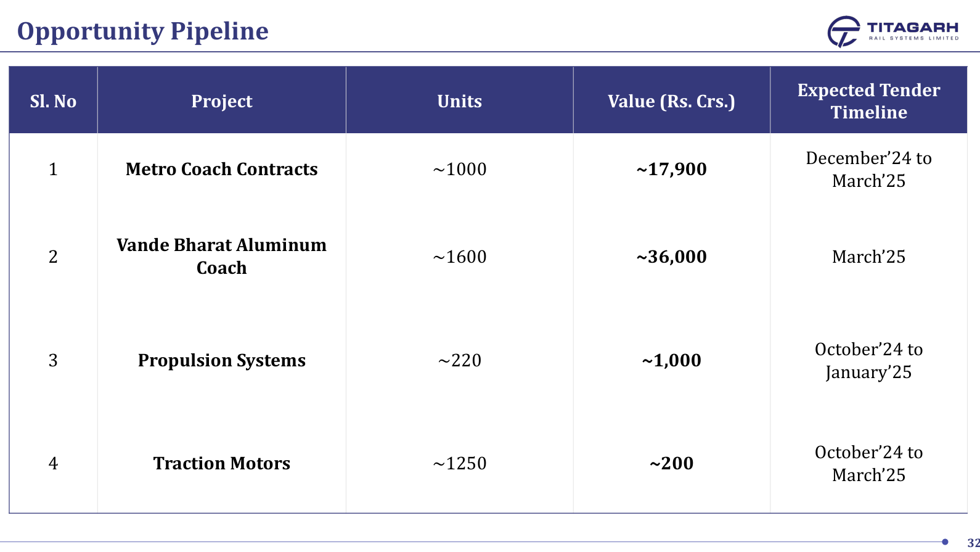980x552 pixels.
Task: Click the page number 32
Action: (x=973, y=543)
